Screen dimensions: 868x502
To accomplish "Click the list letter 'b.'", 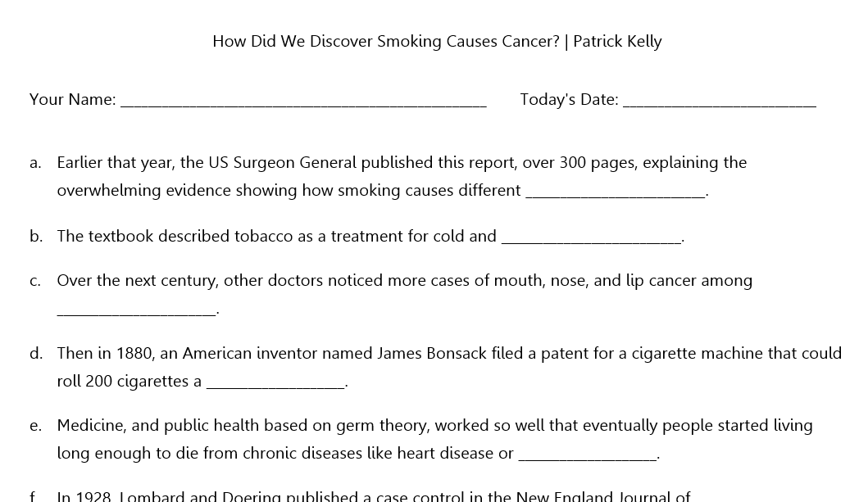I will click(36, 236).
